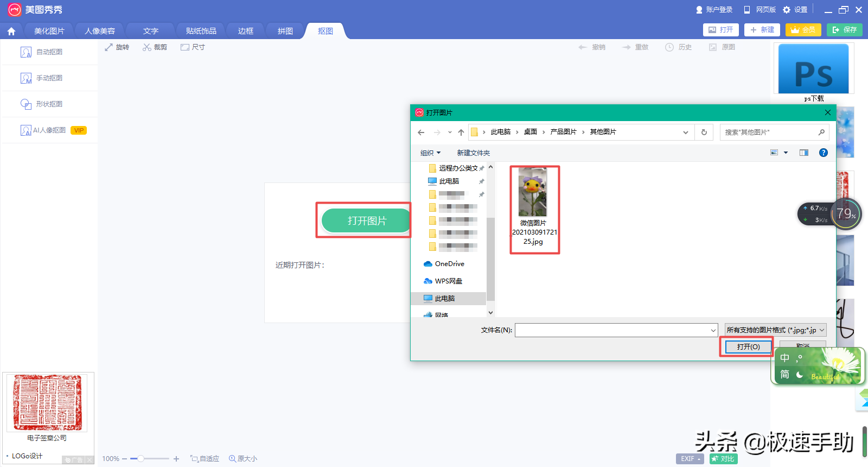The width and height of the screenshot is (868, 467).
Task: Click the 裁剪 crop tool
Action: [155, 47]
